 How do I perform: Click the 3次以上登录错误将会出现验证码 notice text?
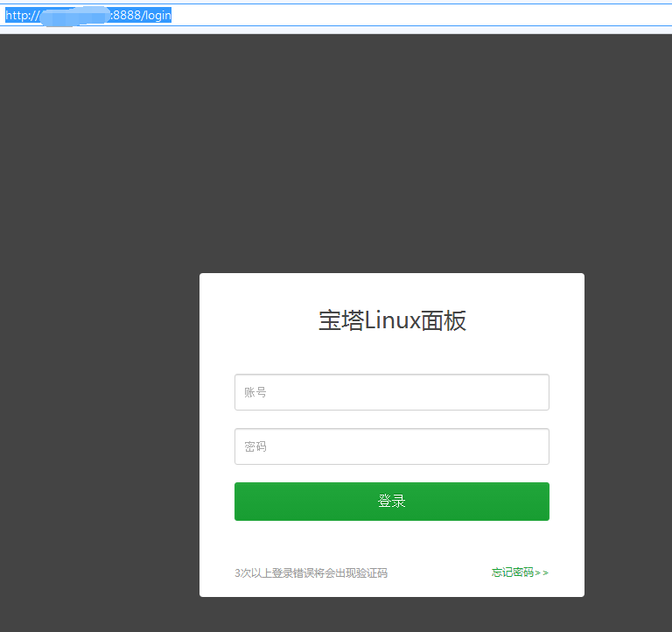click(311, 572)
